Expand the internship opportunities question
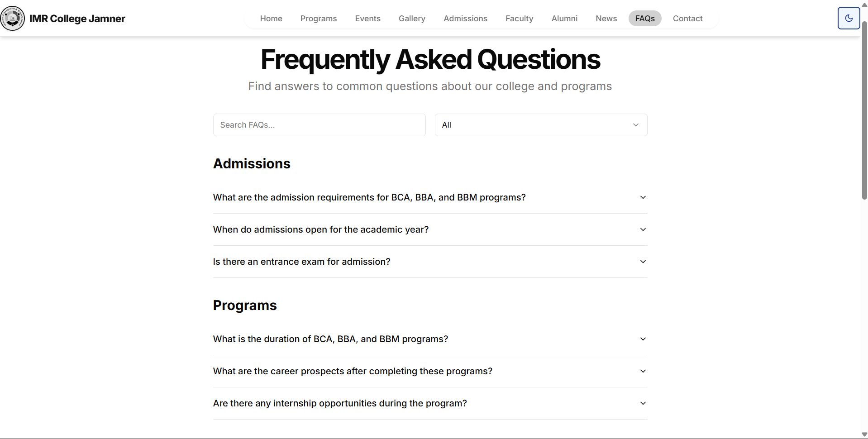The width and height of the screenshot is (868, 439). (429, 403)
